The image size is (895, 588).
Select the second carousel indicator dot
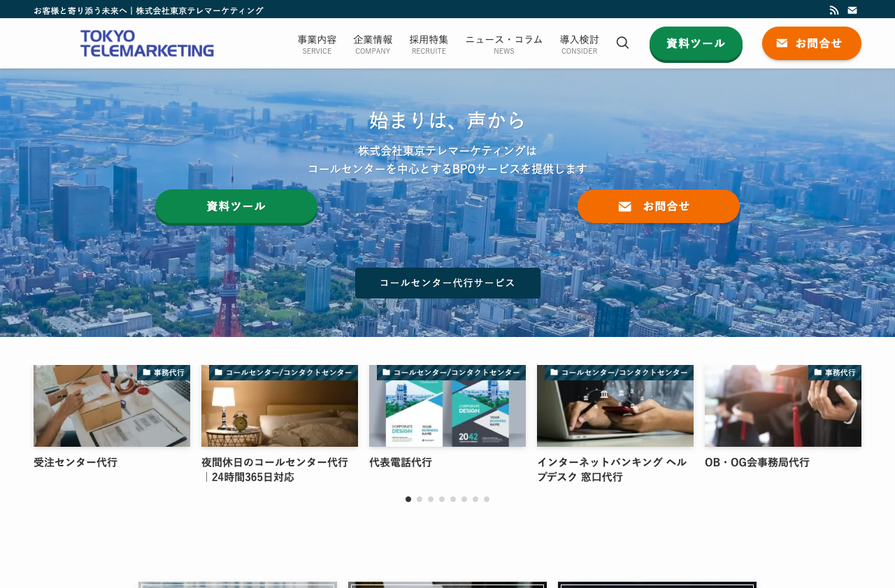point(418,499)
